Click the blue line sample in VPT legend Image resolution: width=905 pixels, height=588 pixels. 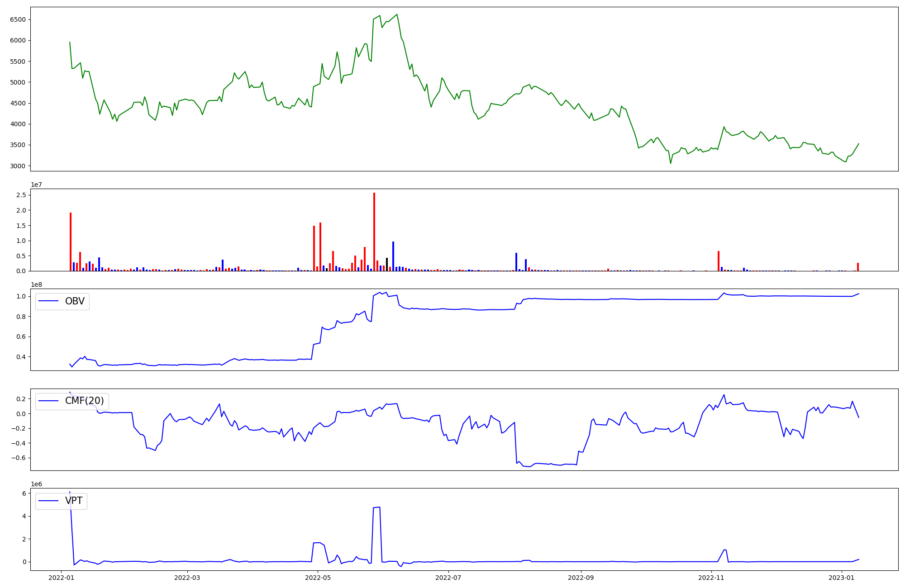(49, 501)
